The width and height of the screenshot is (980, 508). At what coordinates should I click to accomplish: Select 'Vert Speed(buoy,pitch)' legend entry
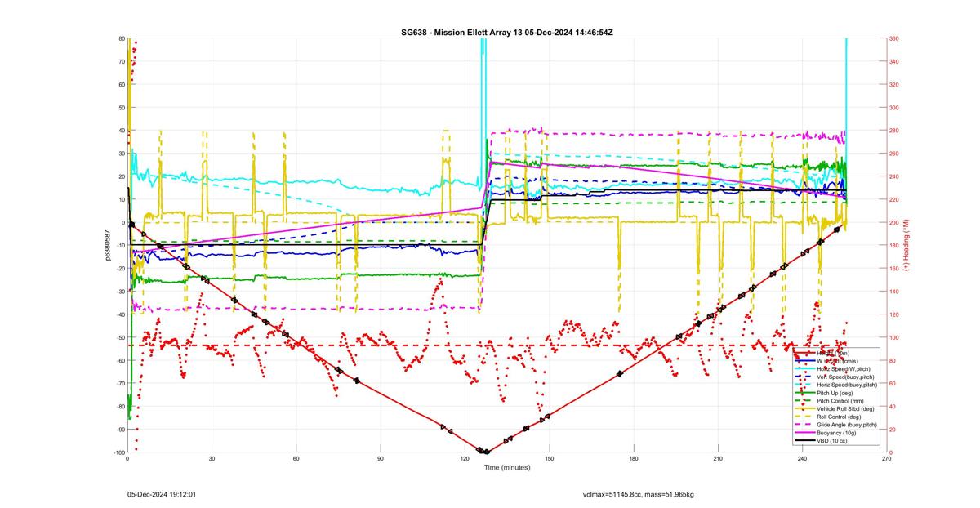coord(845,377)
